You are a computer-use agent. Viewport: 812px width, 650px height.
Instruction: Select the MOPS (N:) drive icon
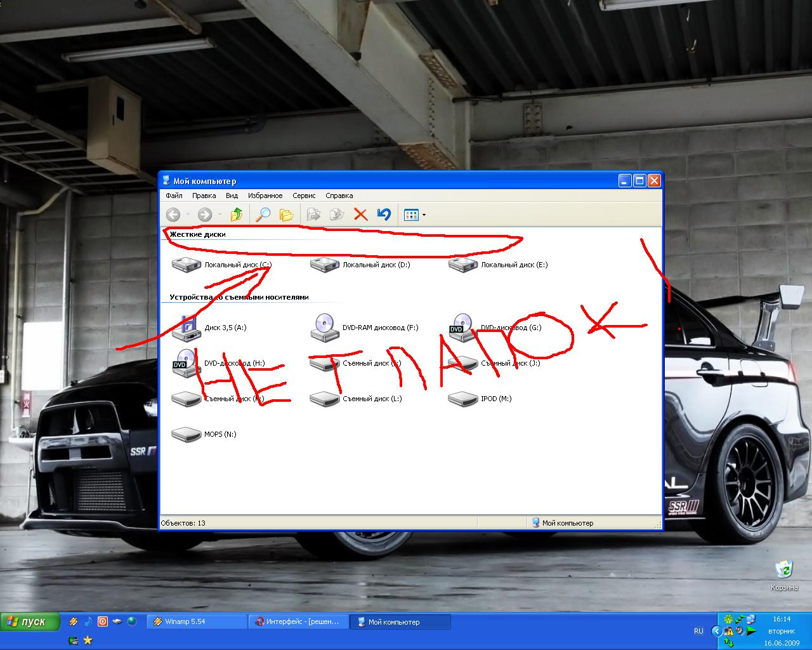(187, 434)
